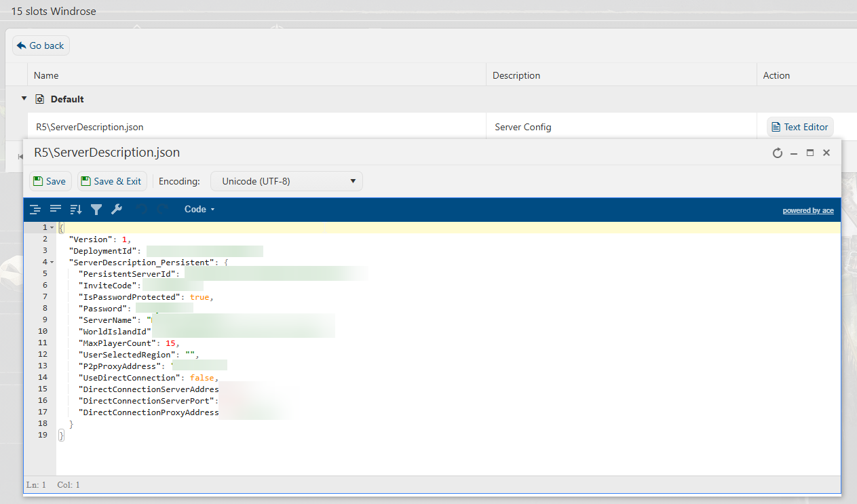Fold ServerDescription_Persistent block at line 4
857x504 pixels.
tap(52, 263)
